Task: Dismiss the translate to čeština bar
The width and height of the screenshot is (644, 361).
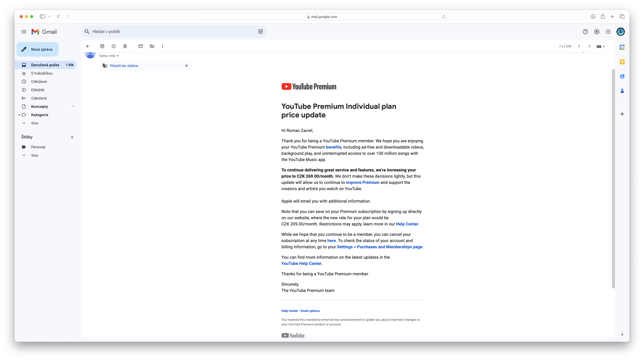Action: point(187,66)
